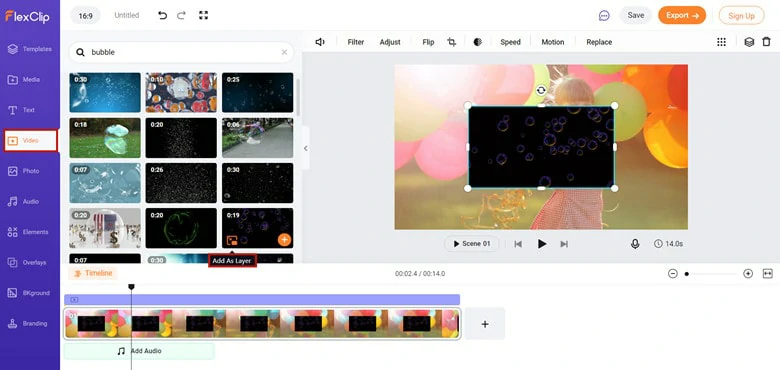Collapse the media side panel arrow
This screenshot has height=370, width=780.
coord(305,148)
